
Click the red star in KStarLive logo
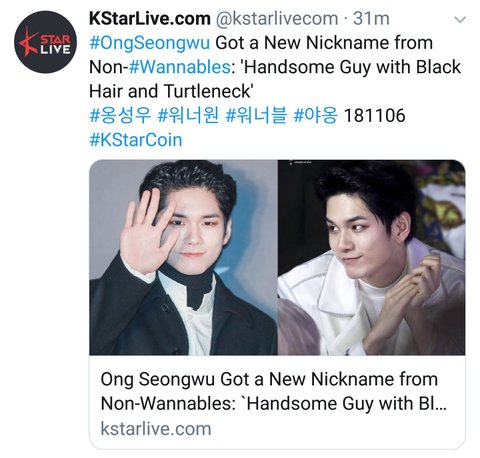pos(28,41)
